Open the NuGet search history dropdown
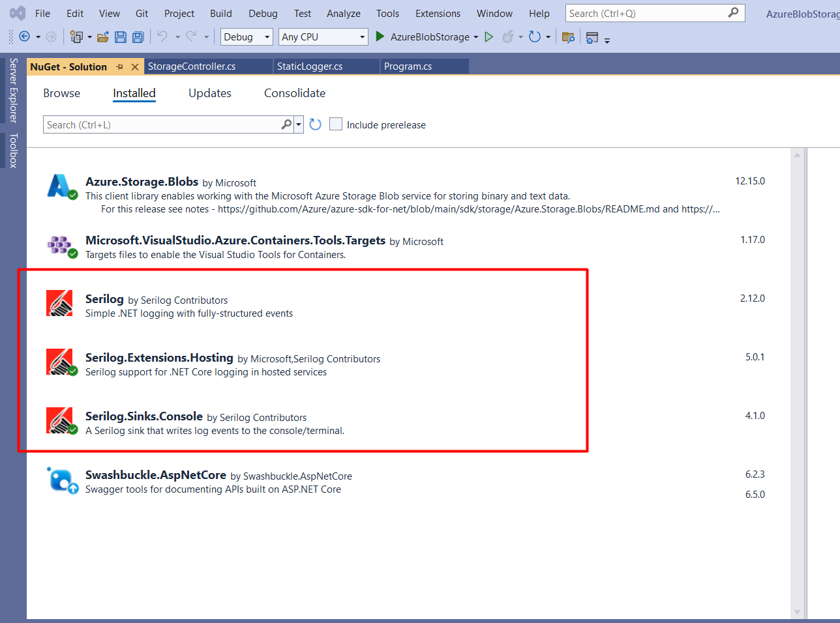Viewport: 840px width, 623px height. coord(299,124)
